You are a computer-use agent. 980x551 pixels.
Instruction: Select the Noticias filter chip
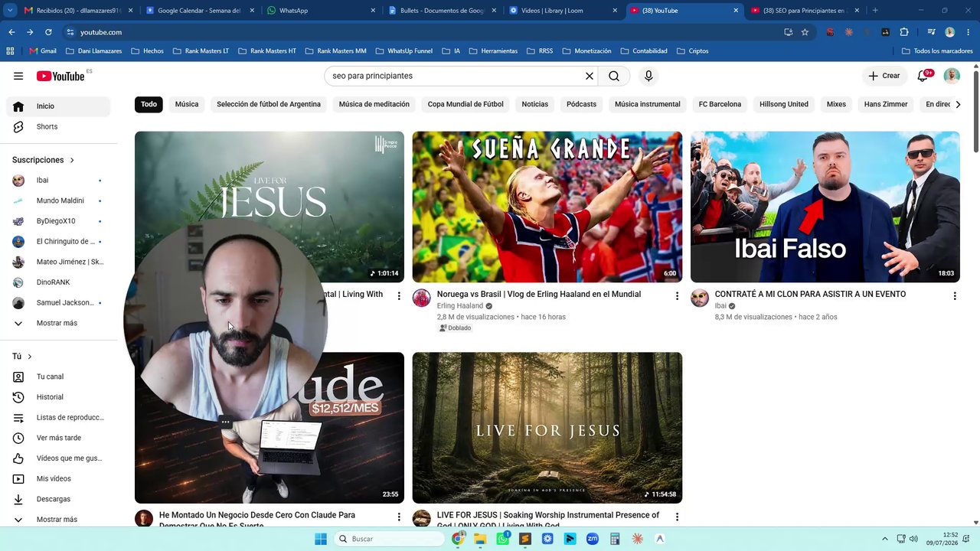coord(535,104)
